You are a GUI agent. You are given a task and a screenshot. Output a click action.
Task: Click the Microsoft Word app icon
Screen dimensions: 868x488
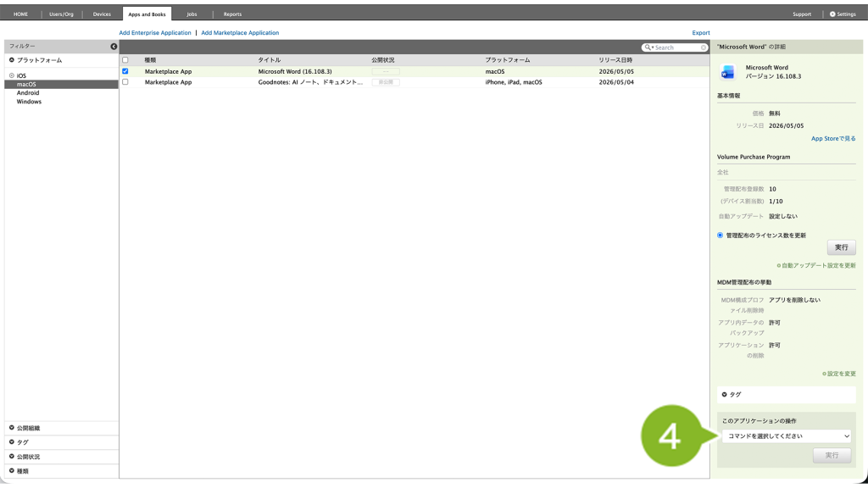pos(727,72)
